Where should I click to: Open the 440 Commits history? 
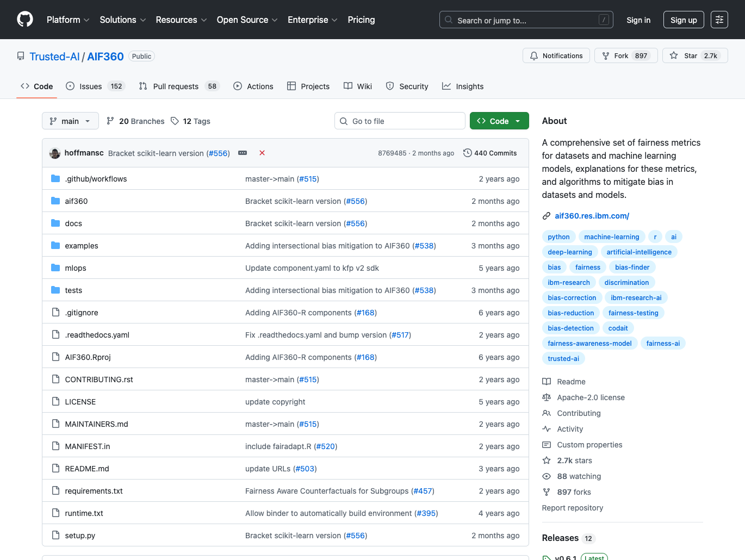490,153
